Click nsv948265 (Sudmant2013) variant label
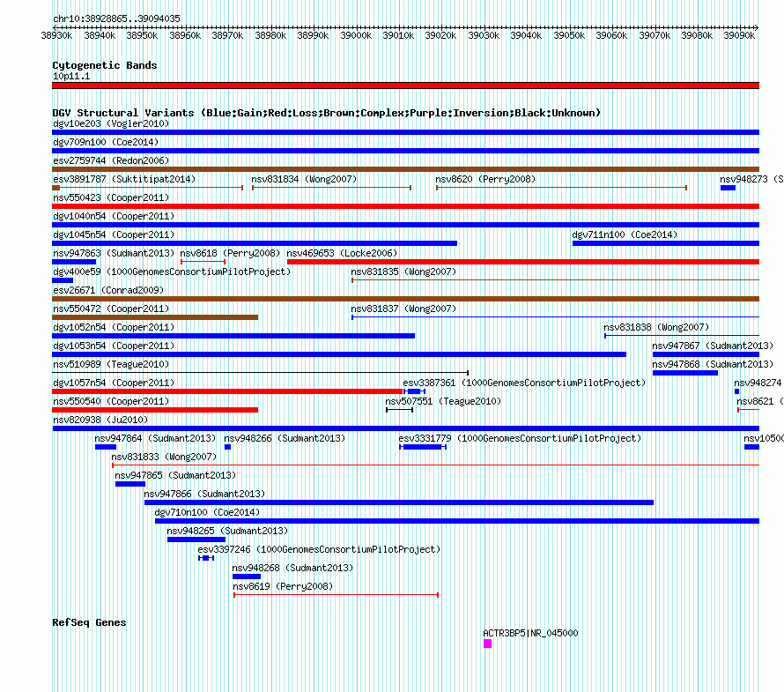This screenshot has height=692, width=784. tap(227, 531)
